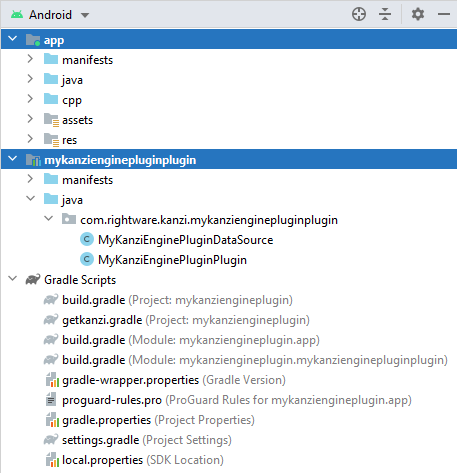Image resolution: width=457 pixels, height=473 pixels.
Task: Open gradle-wrapper.properties (Gradle Version)
Action: pyautogui.click(x=174, y=380)
